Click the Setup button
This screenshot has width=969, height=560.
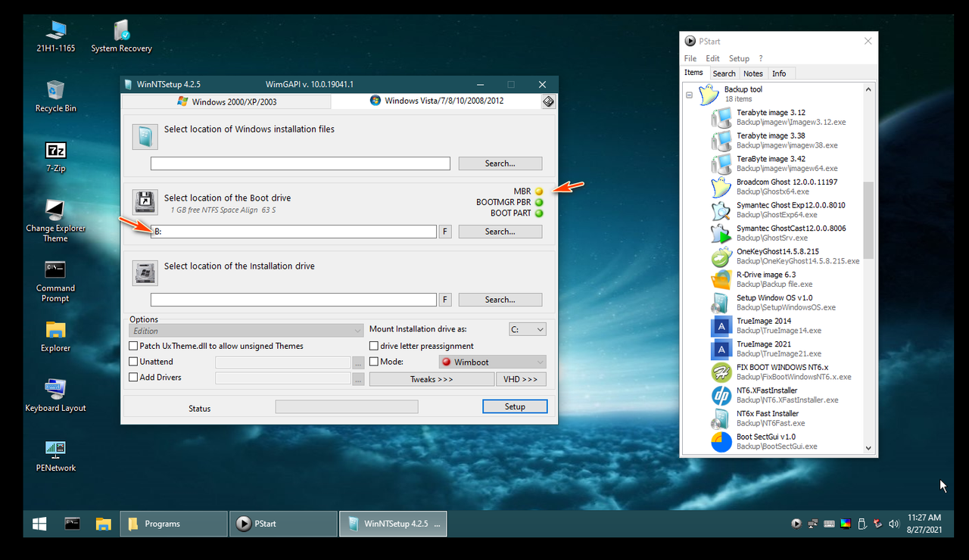click(x=515, y=406)
